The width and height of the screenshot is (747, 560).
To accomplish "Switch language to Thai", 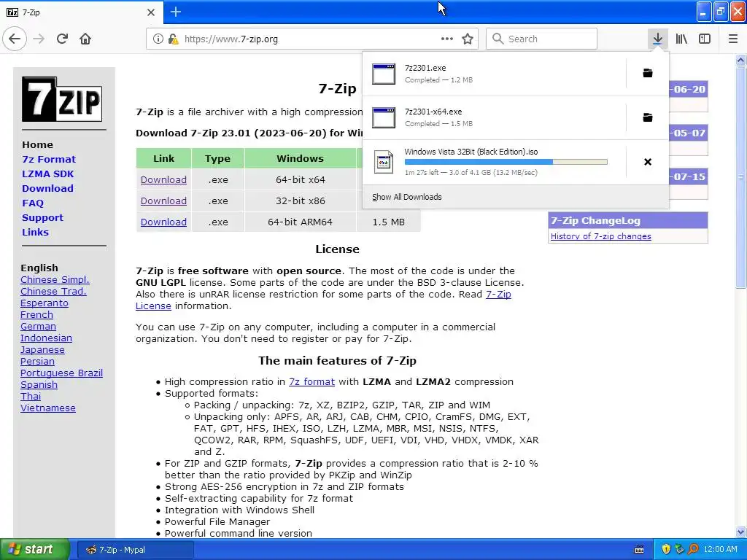I will tap(31, 396).
